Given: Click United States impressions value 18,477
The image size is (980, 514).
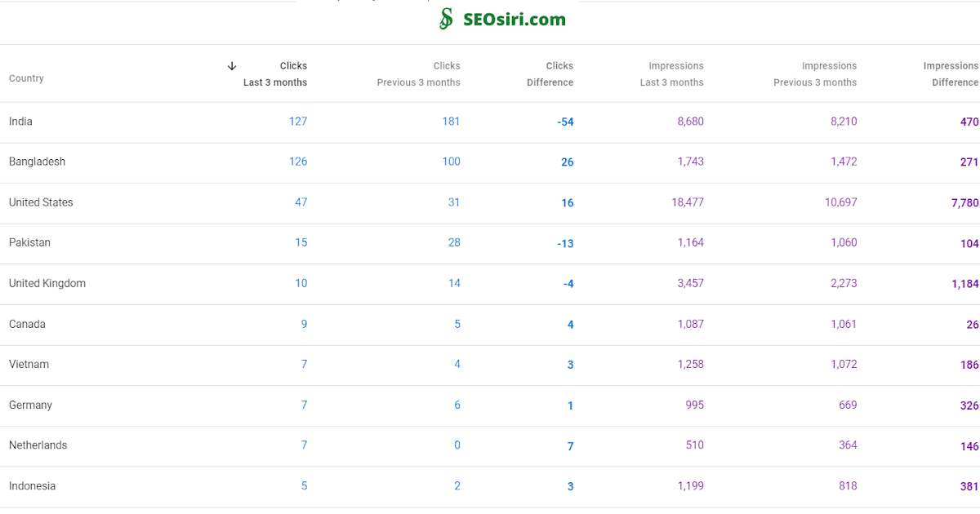Looking at the screenshot, I should [x=688, y=202].
